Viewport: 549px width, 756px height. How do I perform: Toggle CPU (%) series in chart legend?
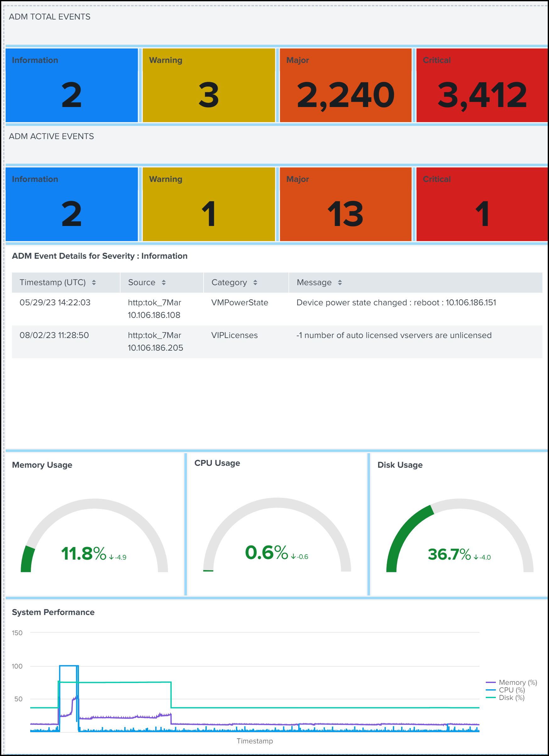(x=505, y=690)
